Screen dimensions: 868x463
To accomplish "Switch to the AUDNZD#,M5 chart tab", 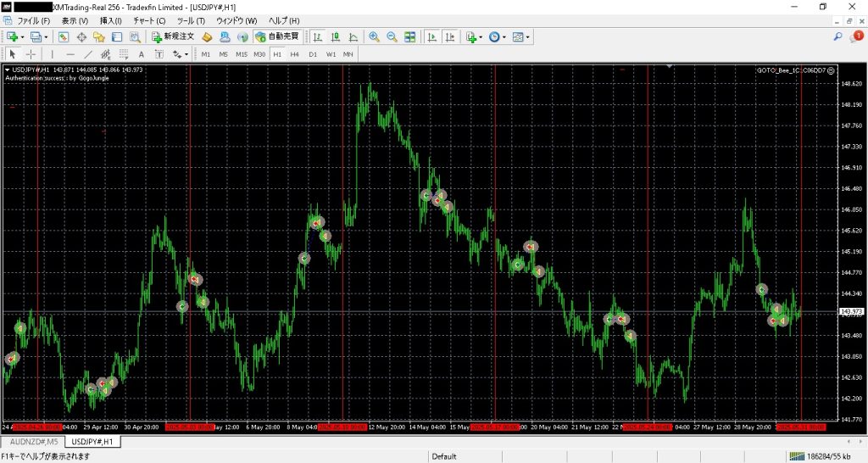I will (x=32, y=442).
